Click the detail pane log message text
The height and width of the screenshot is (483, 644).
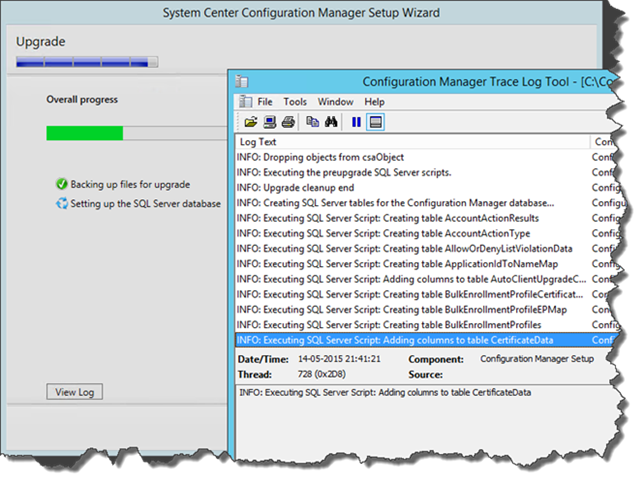385,393
